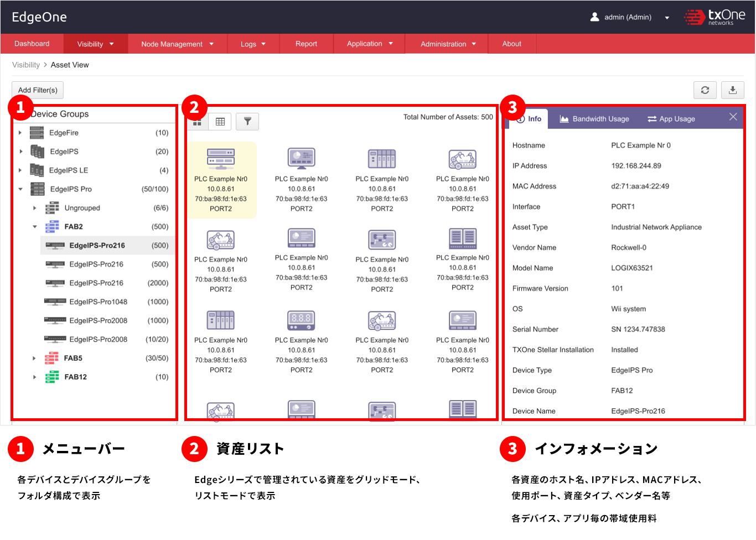Image resolution: width=756 pixels, height=540 pixels.
Task: Click Asset Type value Industrial Network Appliance
Action: pyautogui.click(x=656, y=227)
